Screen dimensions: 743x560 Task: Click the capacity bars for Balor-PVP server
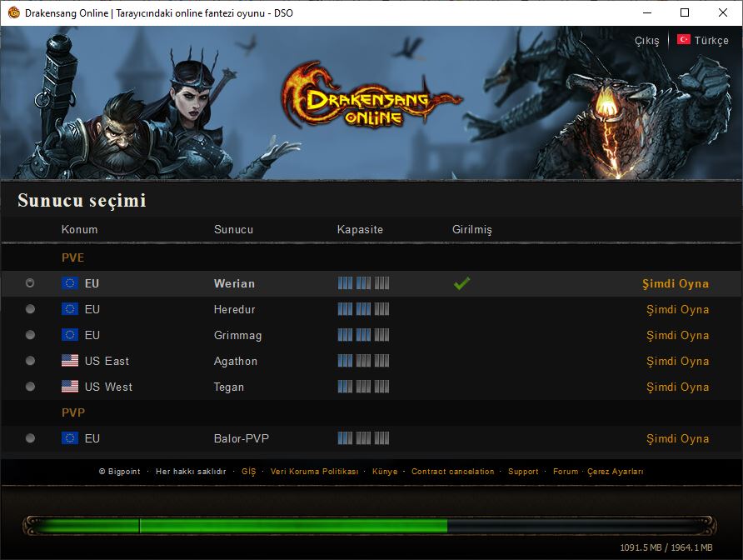363,438
